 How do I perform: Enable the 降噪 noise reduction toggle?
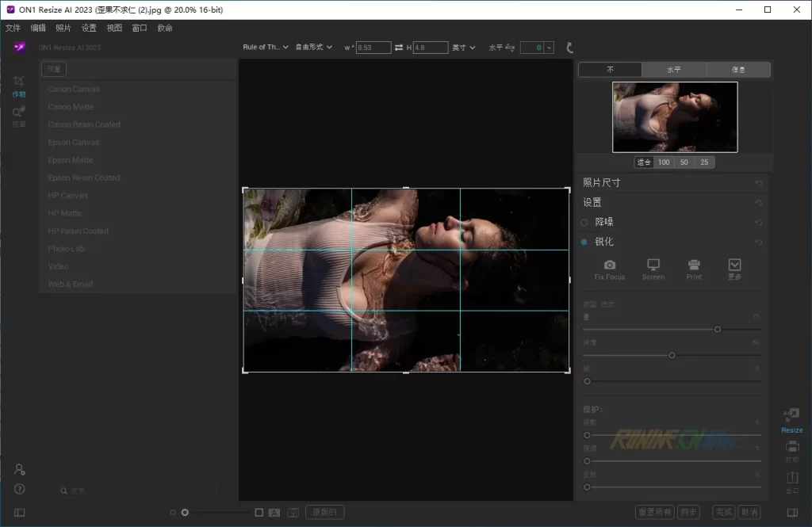585,223
